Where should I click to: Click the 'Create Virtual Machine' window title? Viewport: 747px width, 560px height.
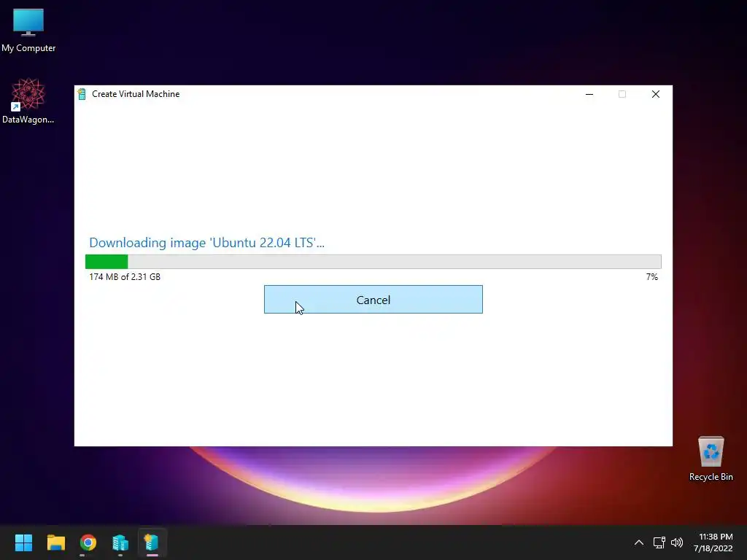coord(136,94)
